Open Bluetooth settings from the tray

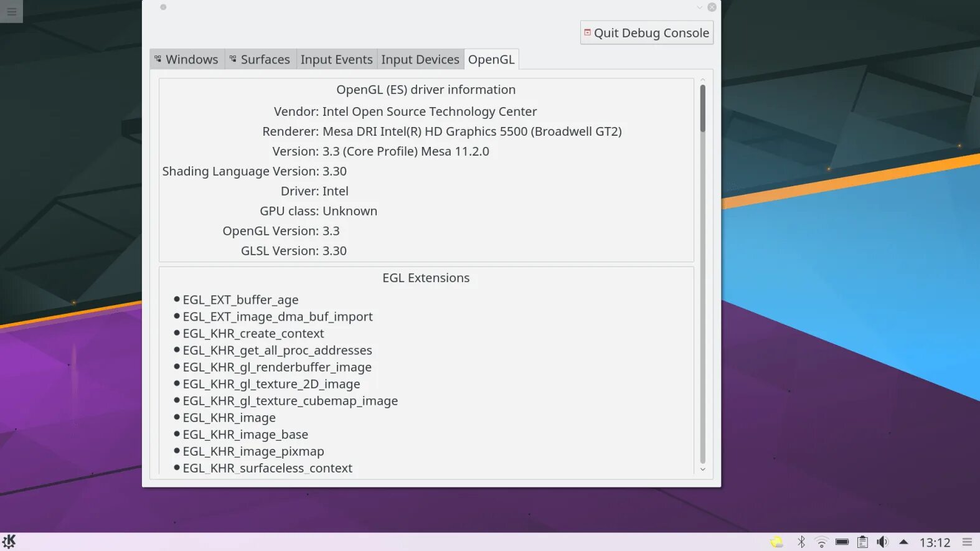click(801, 542)
